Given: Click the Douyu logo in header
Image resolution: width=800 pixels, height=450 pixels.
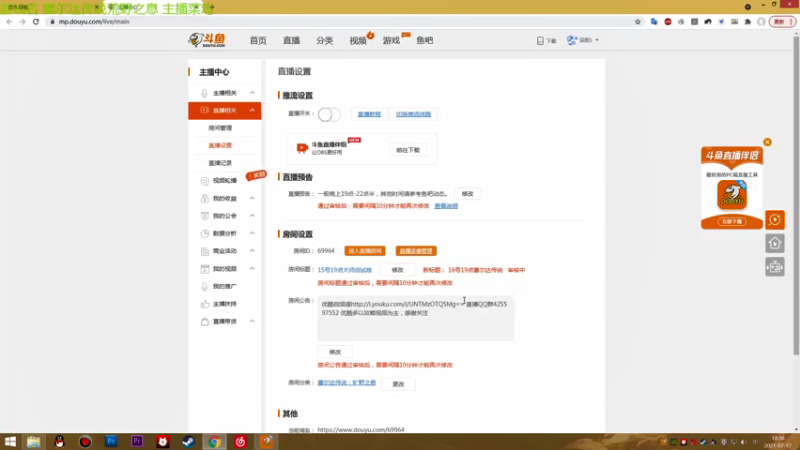Looking at the screenshot, I should click(x=207, y=40).
